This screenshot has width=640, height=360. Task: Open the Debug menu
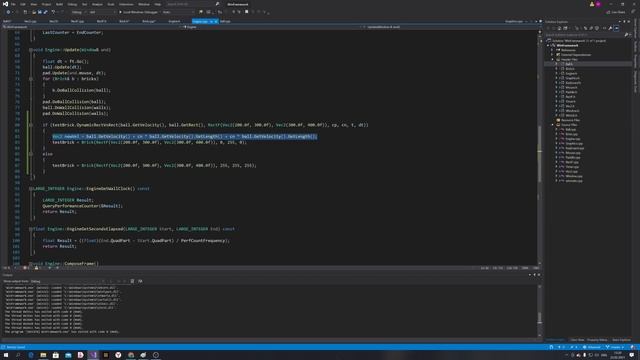[x=72, y=4]
